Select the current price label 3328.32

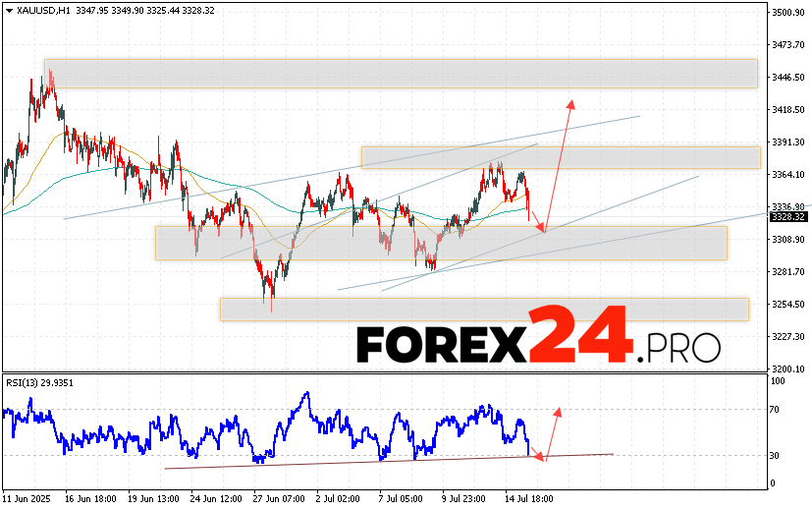coord(788,216)
